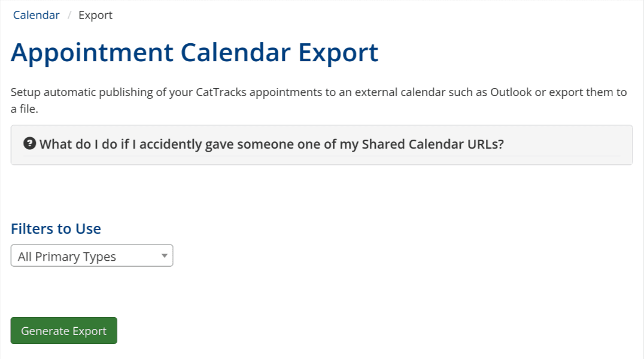Click the divider line under FAQ question
644x359 pixels.
[321, 156]
